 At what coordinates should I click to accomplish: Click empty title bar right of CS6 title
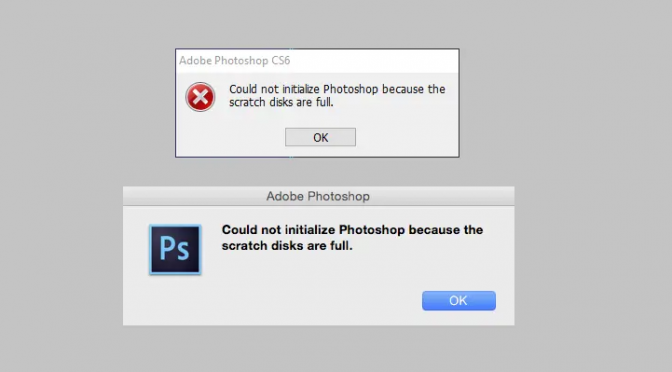373,61
